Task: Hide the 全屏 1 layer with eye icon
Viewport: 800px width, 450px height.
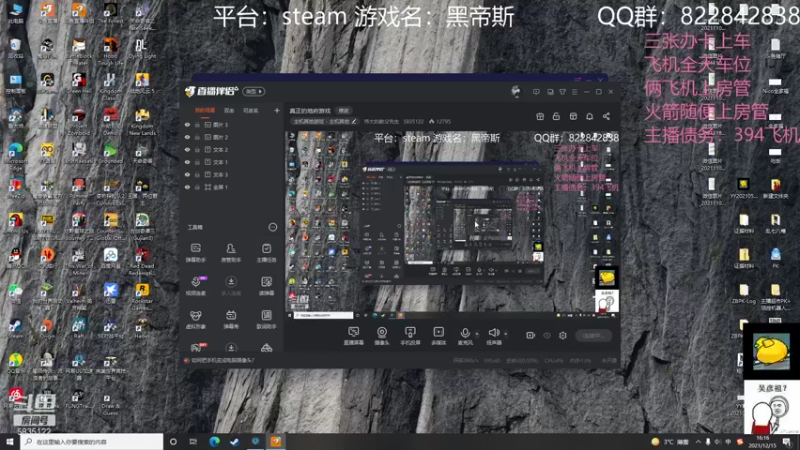Action: pyautogui.click(x=187, y=187)
